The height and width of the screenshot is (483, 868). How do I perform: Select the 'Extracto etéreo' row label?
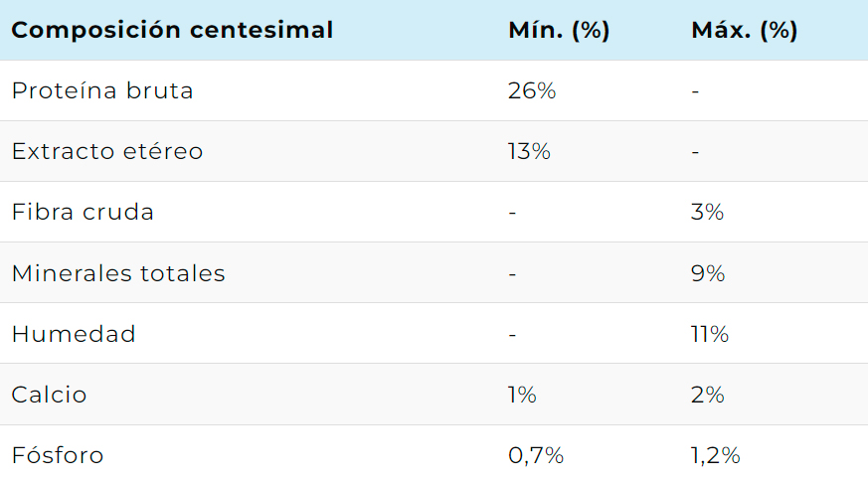(x=107, y=151)
